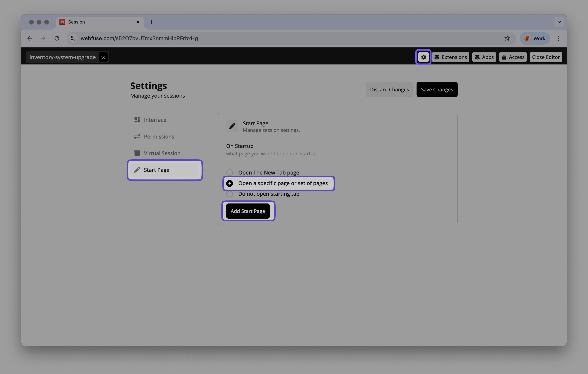Open the browser tab search chevron

[x=559, y=22]
